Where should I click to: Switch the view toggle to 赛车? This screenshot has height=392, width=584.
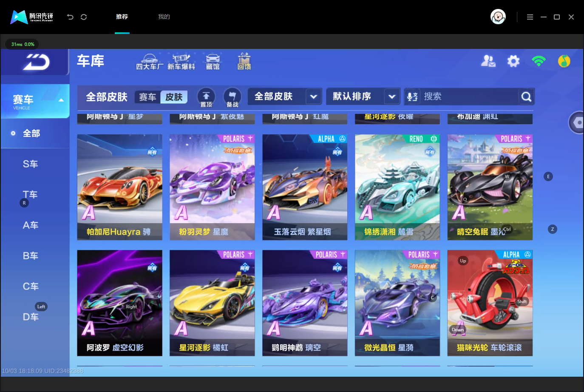click(147, 97)
